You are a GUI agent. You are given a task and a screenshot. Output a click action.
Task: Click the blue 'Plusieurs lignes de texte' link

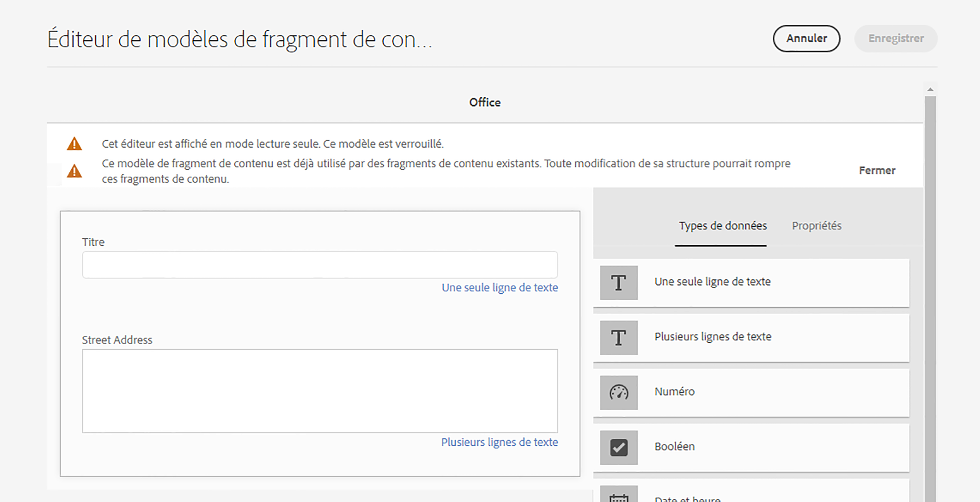coord(500,442)
